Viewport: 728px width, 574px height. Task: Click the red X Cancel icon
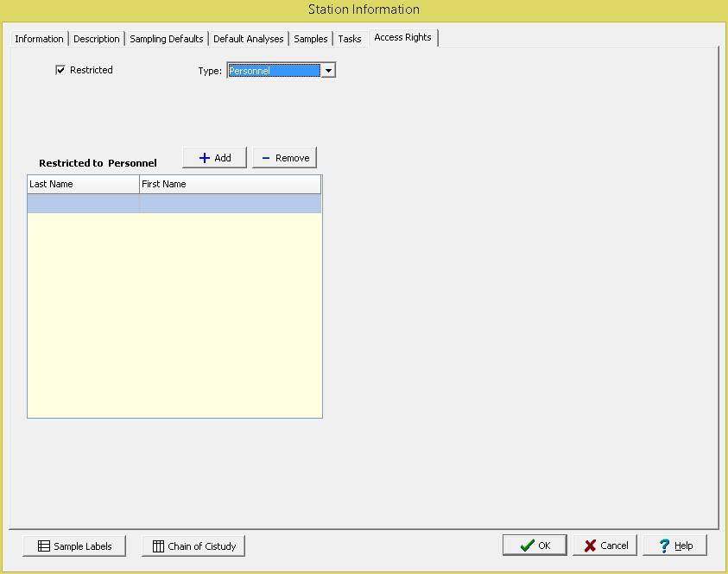[591, 546]
